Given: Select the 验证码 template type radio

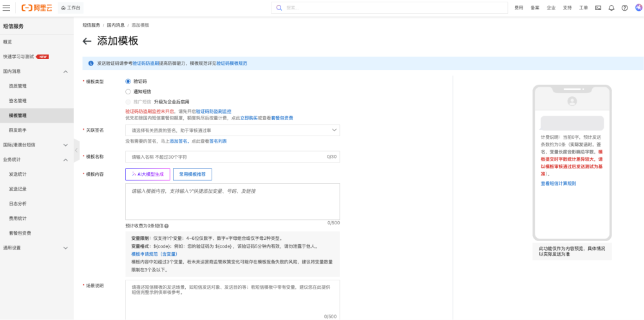Looking at the screenshot, I should (x=128, y=81).
